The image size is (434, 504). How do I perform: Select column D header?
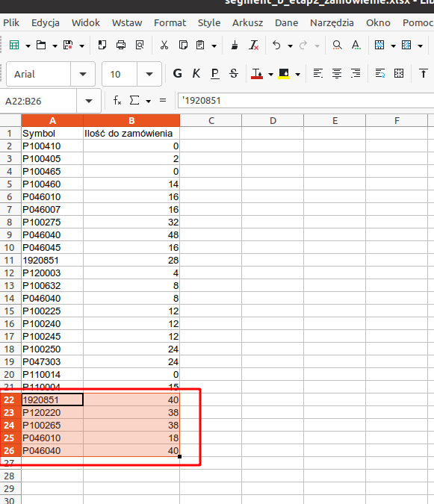point(273,120)
